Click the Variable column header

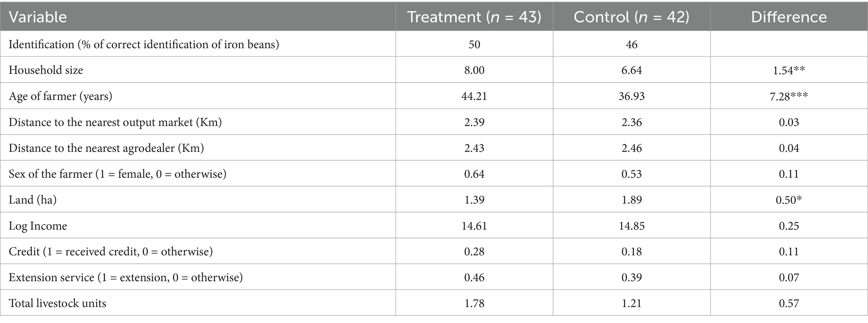tap(38, 17)
